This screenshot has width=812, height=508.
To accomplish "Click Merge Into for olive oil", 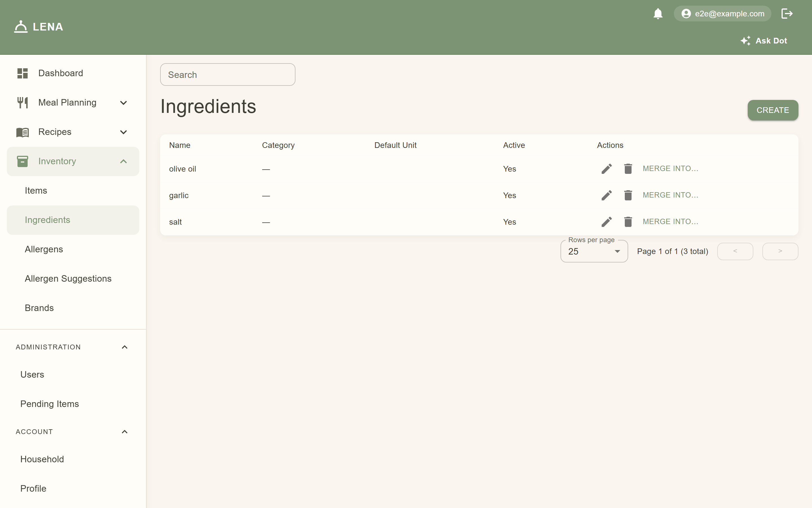I will click(x=670, y=169).
